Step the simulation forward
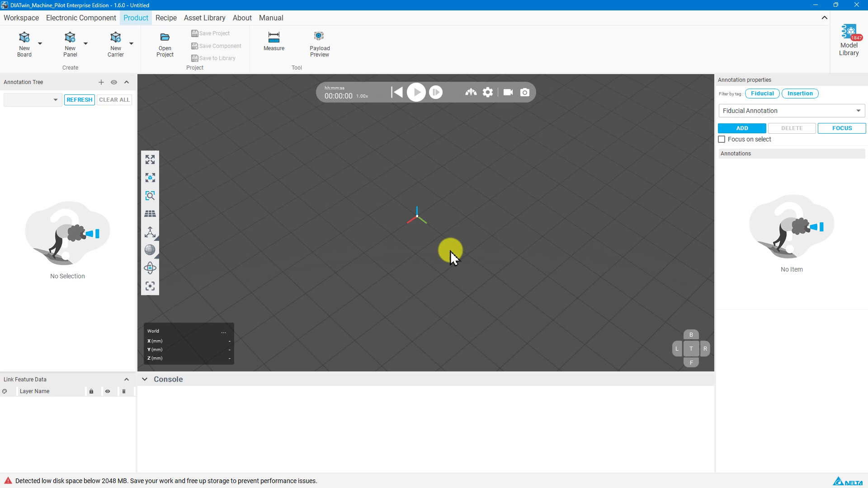 pos(436,92)
